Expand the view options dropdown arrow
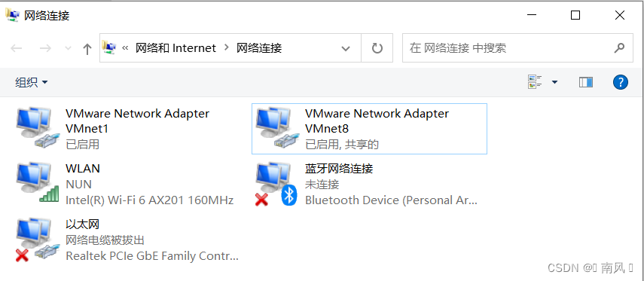This screenshot has width=644, height=281. pyautogui.click(x=554, y=82)
